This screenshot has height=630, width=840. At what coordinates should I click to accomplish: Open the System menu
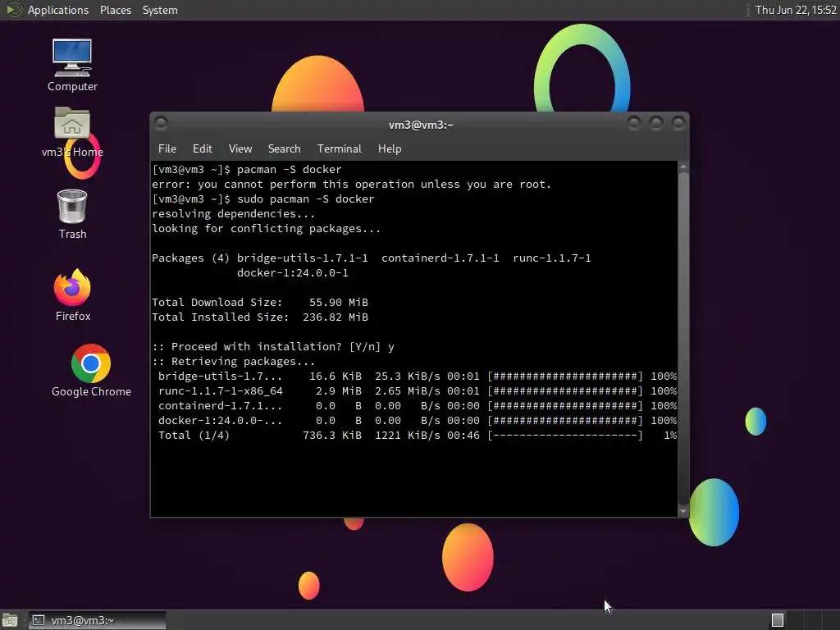pos(160,10)
